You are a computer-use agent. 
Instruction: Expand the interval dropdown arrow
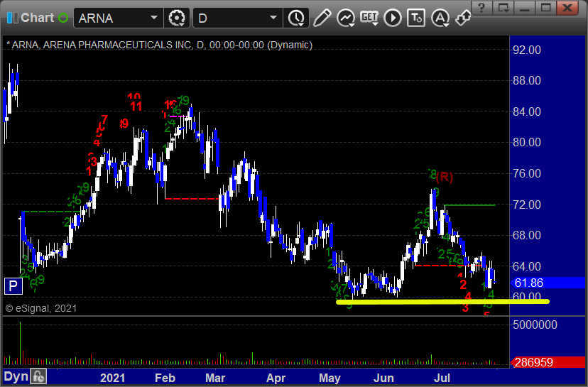pyautogui.click(x=273, y=18)
